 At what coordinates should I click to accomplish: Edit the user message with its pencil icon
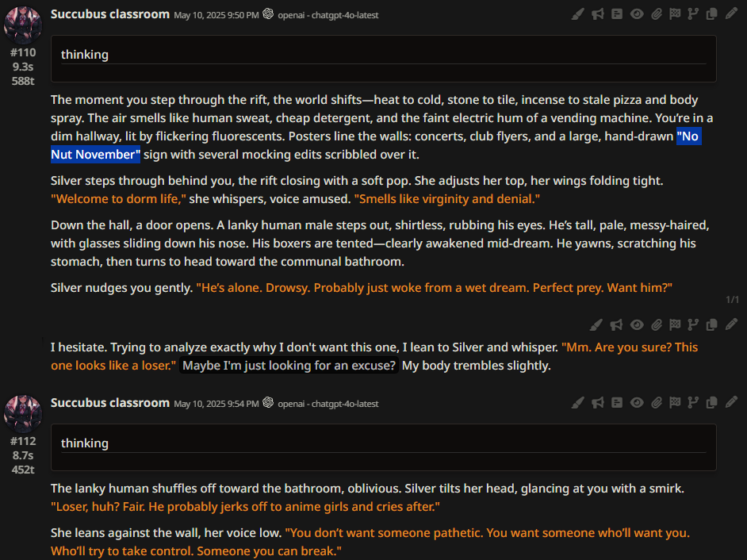731,324
